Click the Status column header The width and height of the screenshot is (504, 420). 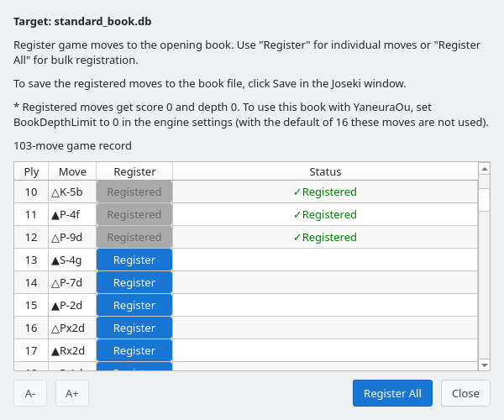(x=325, y=171)
